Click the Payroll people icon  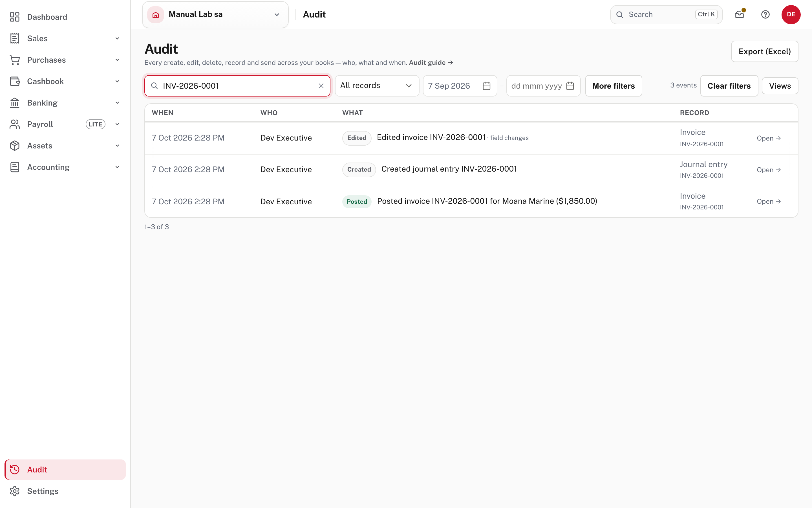pyautogui.click(x=14, y=124)
